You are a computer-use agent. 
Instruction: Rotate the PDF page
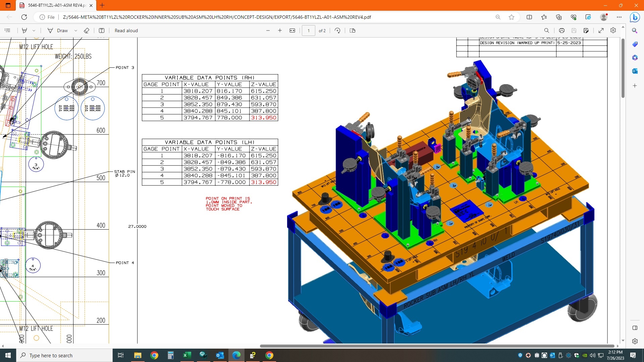[x=337, y=31]
